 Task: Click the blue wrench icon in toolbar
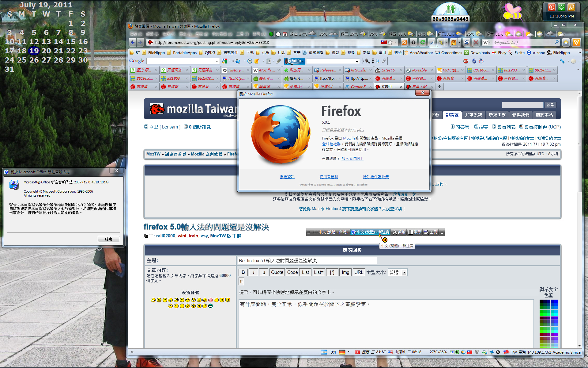pos(562,61)
